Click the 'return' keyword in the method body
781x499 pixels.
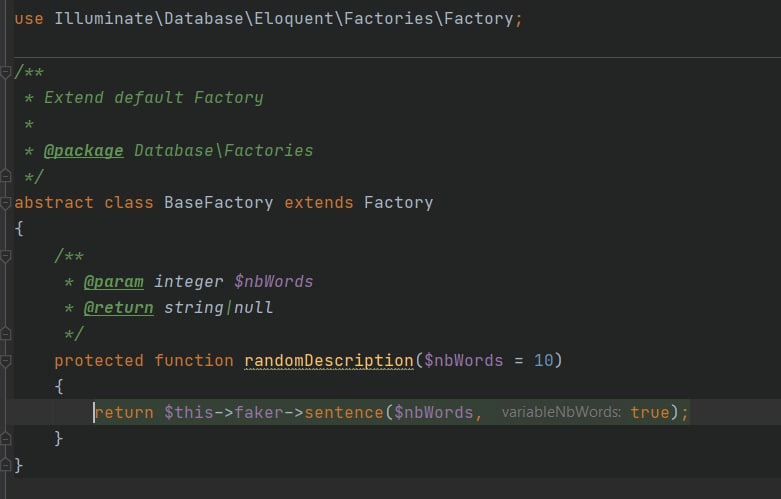click(124, 412)
